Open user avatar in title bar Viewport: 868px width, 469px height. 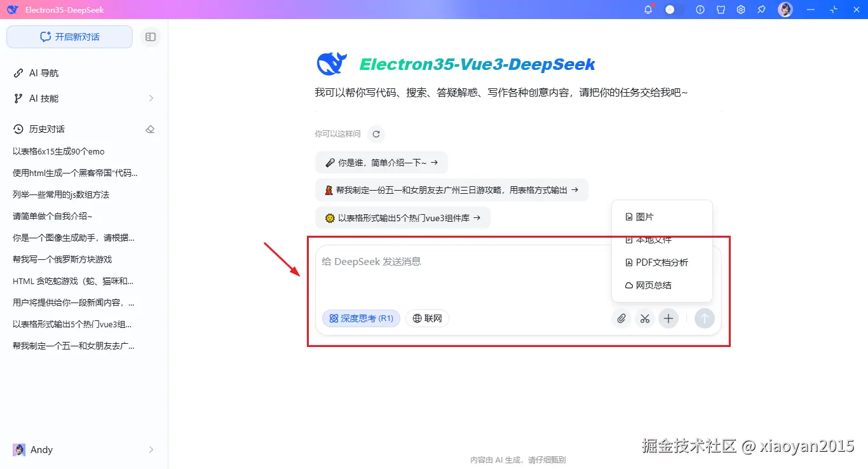pos(785,10)
